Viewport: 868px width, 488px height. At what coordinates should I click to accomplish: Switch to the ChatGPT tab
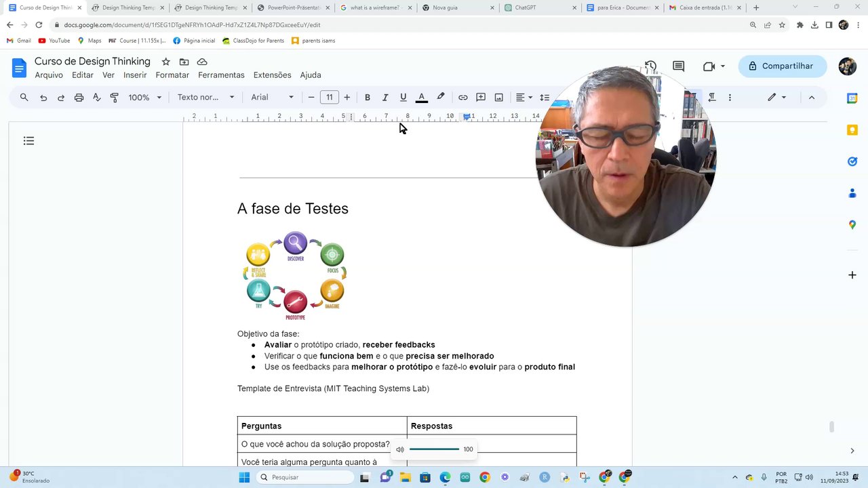click(540, 7)
